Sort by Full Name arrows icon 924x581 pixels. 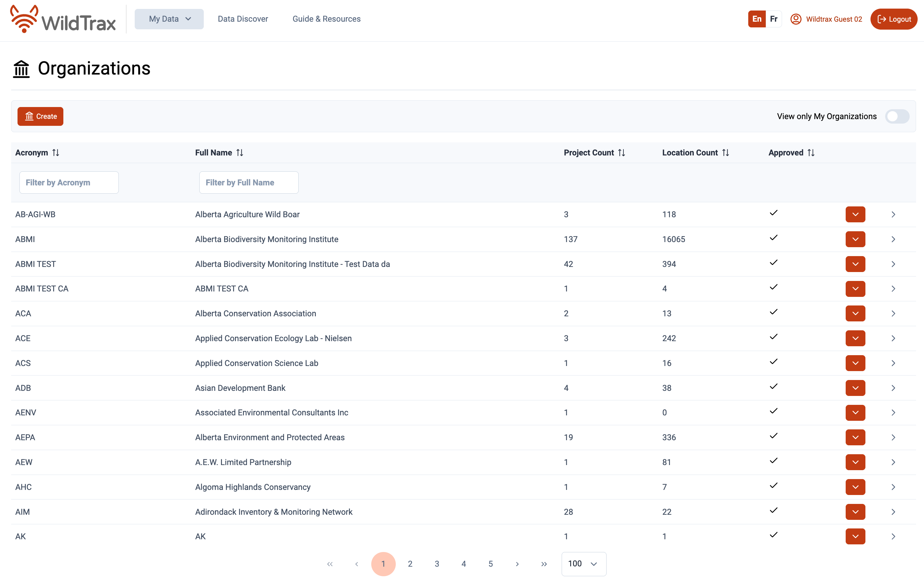pos(240,153)
